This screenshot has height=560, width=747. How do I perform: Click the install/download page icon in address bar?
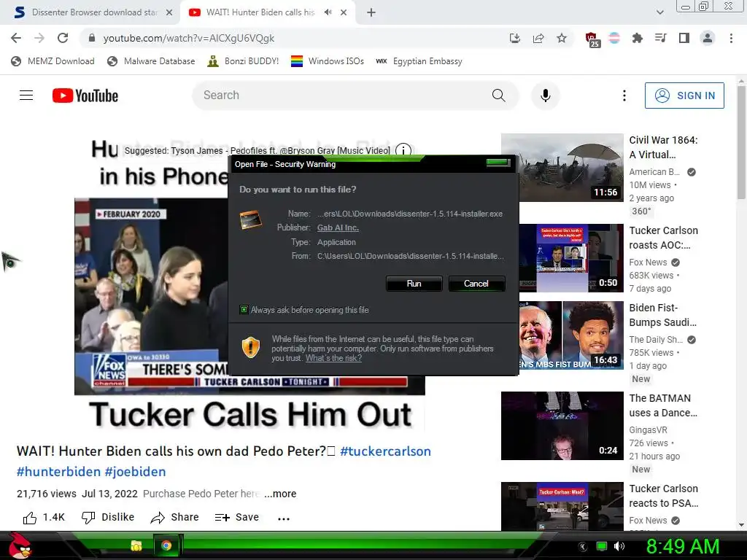(514, 38)
